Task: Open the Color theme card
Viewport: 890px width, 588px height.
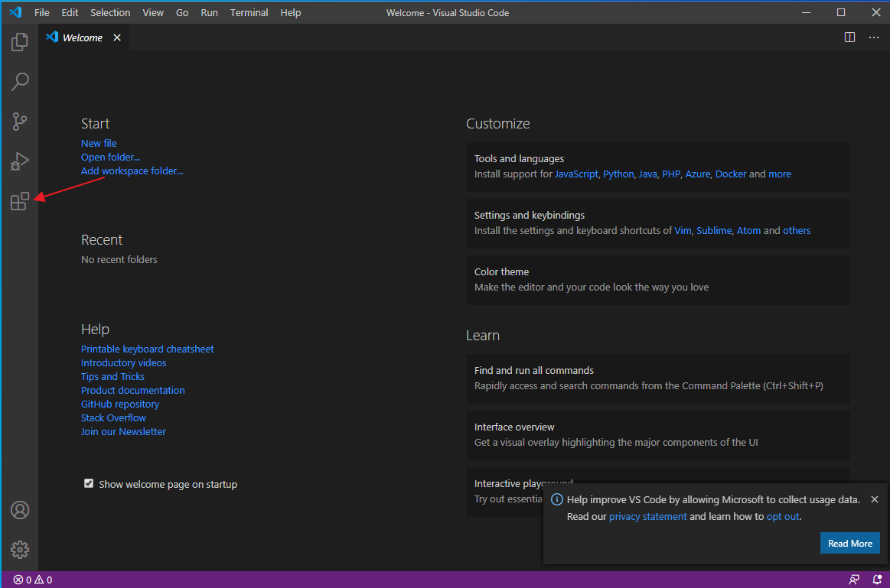Action: pos(658,280)
